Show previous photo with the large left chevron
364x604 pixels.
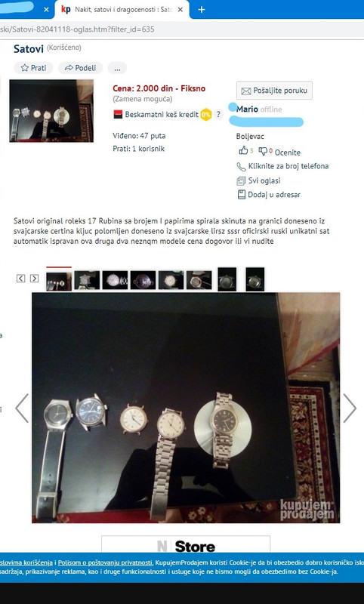(22, 408)
